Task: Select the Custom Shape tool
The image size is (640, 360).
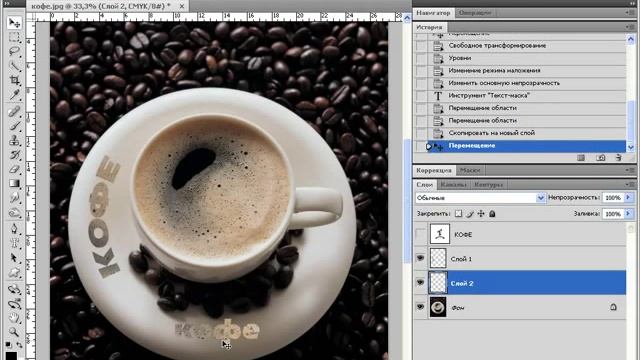Action: pyautogui.click(x=14, y=273)
